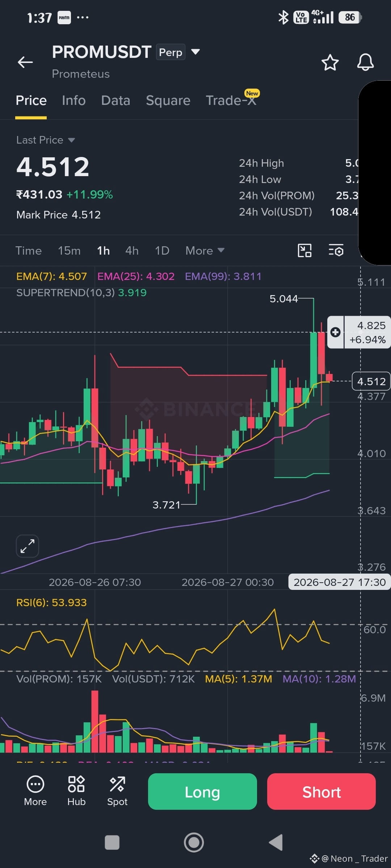
Task: Tap the MA(10): 1.28M volume label
Action: coord(319,679)
